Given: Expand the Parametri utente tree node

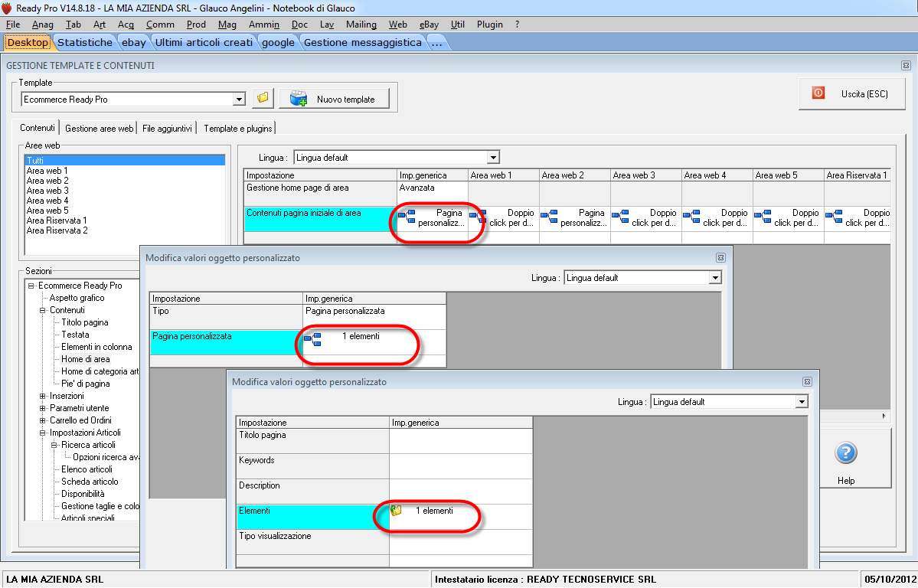Looking at the screenshot, I should tap(43, 408).
